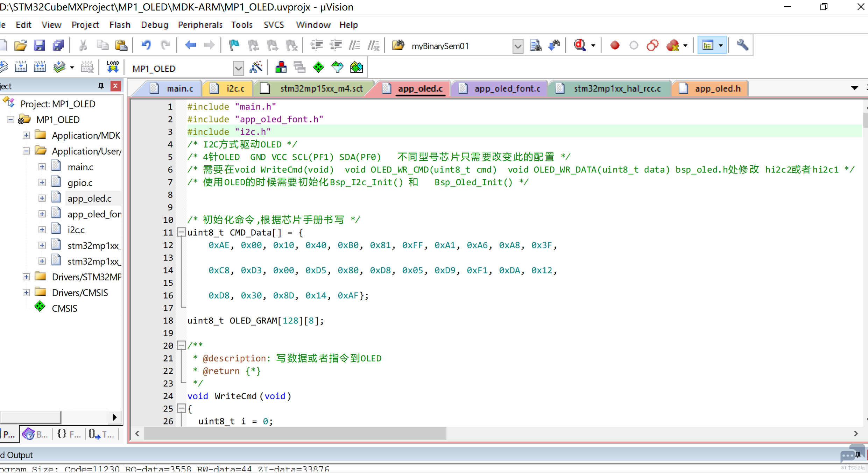Unindent selected text
The height and width of the screenshot is (473, 868).
click(x=336, y=45)
